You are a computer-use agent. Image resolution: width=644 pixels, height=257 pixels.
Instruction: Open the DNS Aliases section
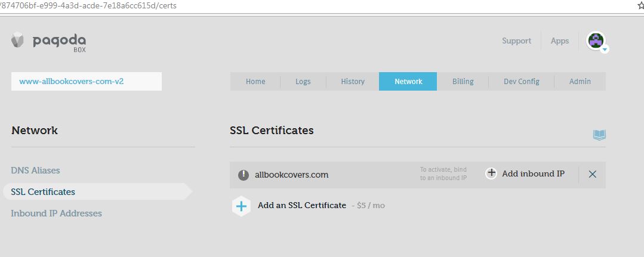35,171
